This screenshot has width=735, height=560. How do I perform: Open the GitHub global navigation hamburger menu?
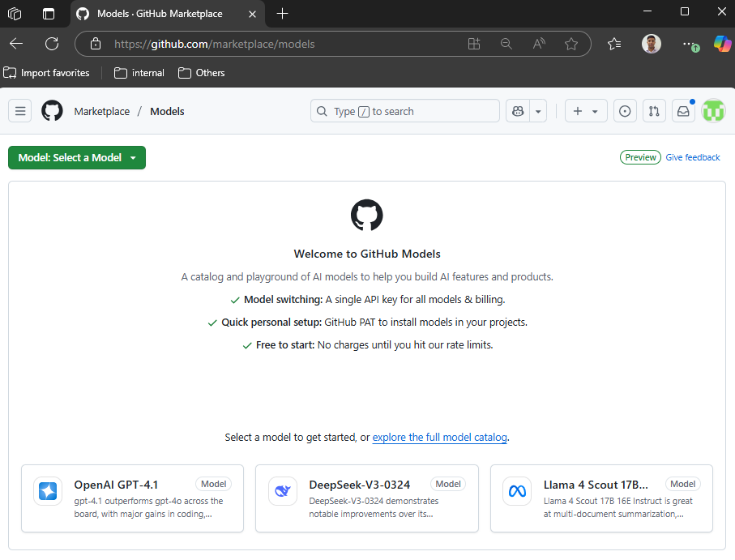(x=20, y=111)
